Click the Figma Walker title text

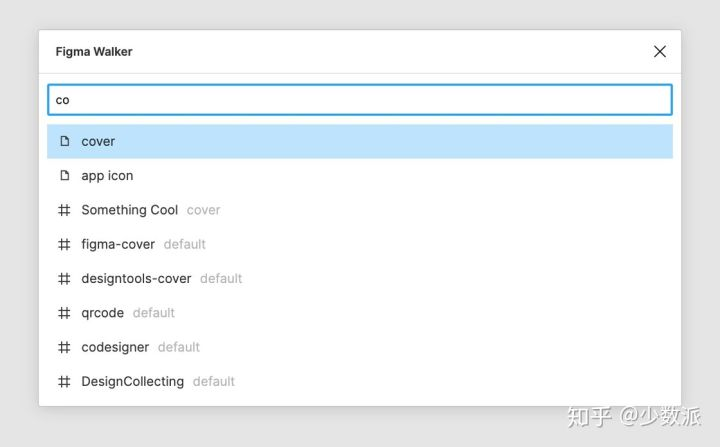94,52
